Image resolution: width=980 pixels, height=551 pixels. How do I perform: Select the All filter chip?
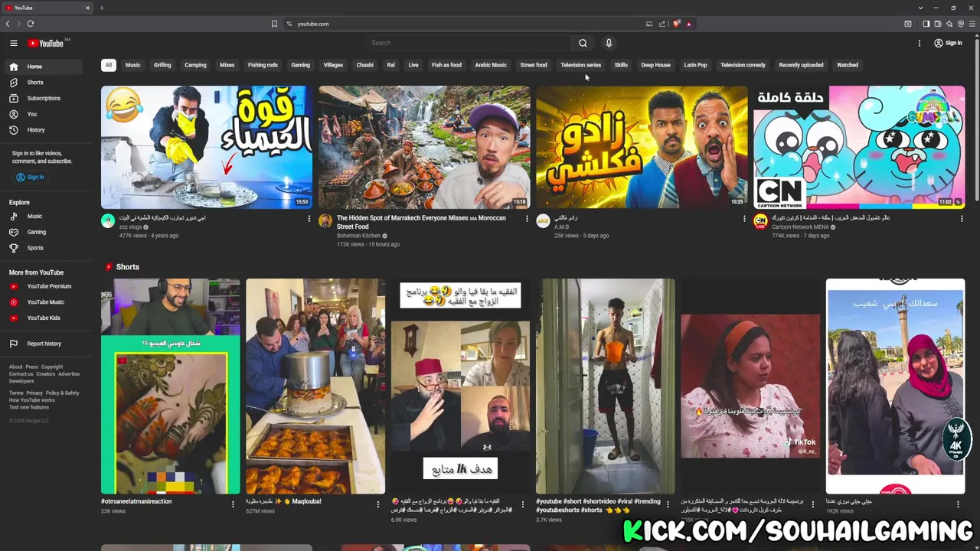[108, 65]
